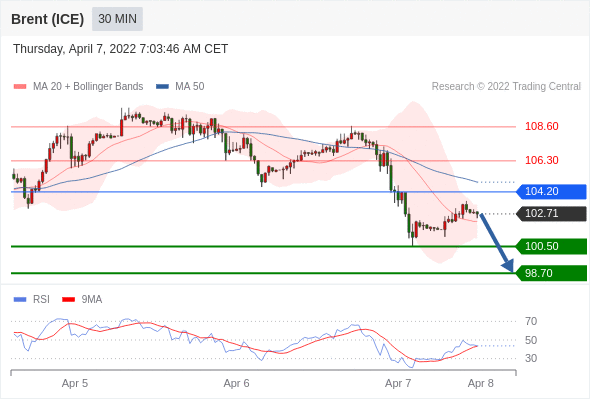Click the Apr 6 date axis label
This screenshot has height=400, width=590.
[236, 383]
